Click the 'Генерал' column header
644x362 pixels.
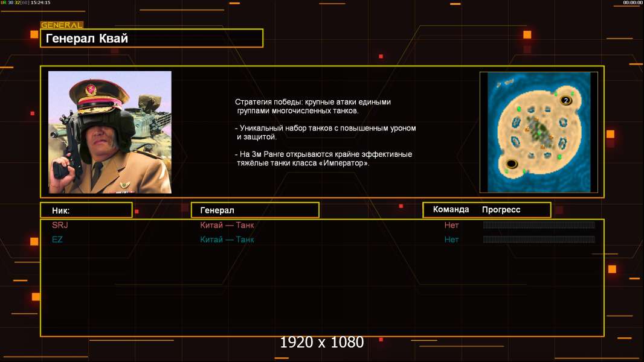pyautogui.click(x=255, y=211)
